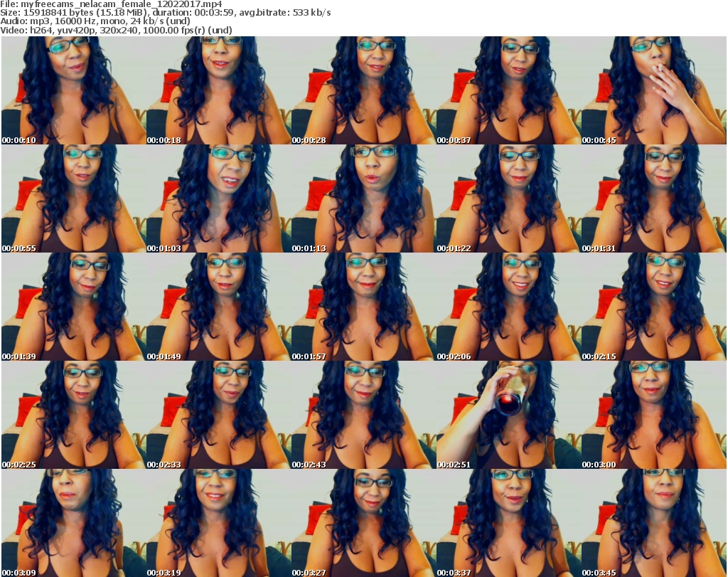Image resolution: width=728 pixels, height=577 pixels.
Task: Select the thumbnail frame stamped 00:03:09
Action: [74, 523]
